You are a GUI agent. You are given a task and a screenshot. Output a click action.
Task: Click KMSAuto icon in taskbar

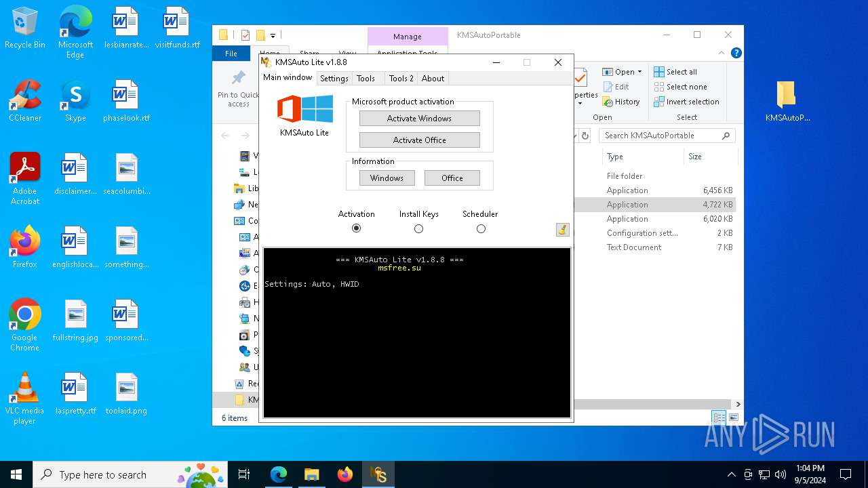tap(378, 474)
